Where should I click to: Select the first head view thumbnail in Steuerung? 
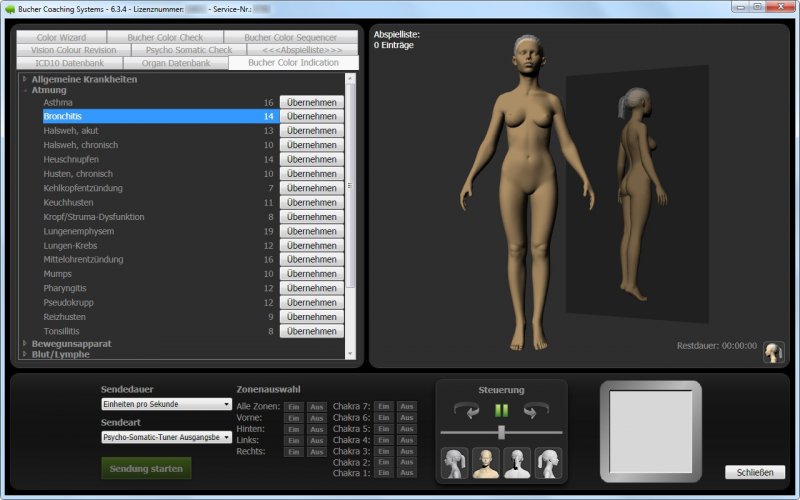[454, 463]
